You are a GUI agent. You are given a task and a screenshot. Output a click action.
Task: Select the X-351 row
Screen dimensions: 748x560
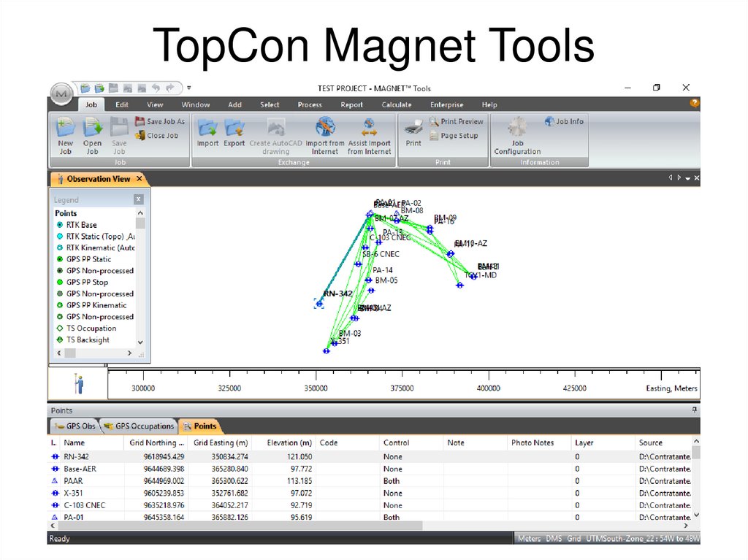pos(370,494)
